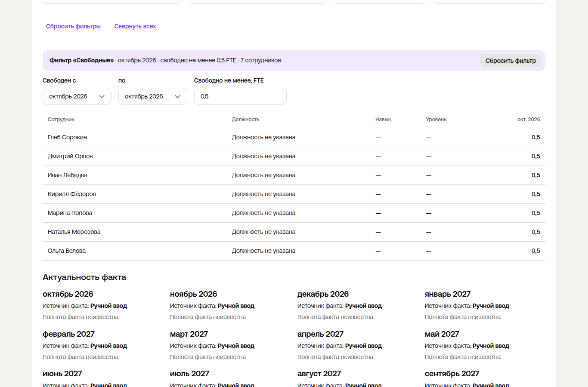588x387 pixels.
Task: Select employee Глеб Сорокин
Action: click(68, 138)
